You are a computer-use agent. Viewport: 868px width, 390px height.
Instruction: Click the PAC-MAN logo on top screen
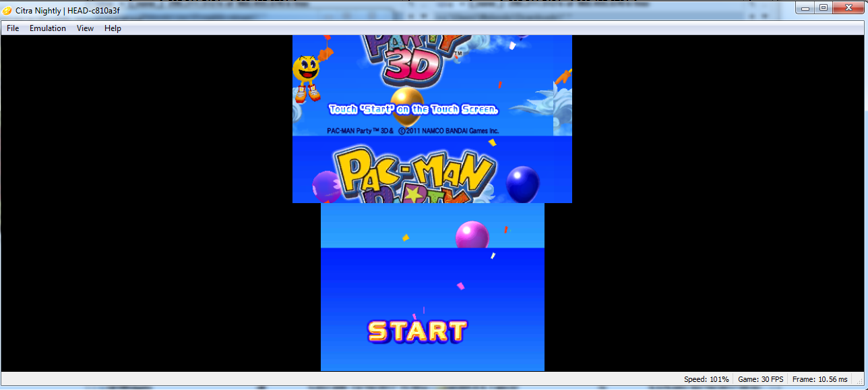coord(416,173)
